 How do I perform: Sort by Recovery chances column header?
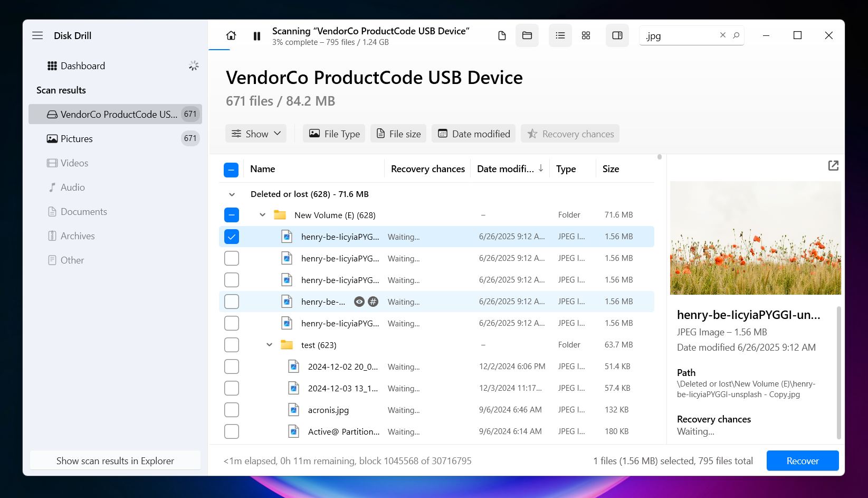tap(428, 169)
